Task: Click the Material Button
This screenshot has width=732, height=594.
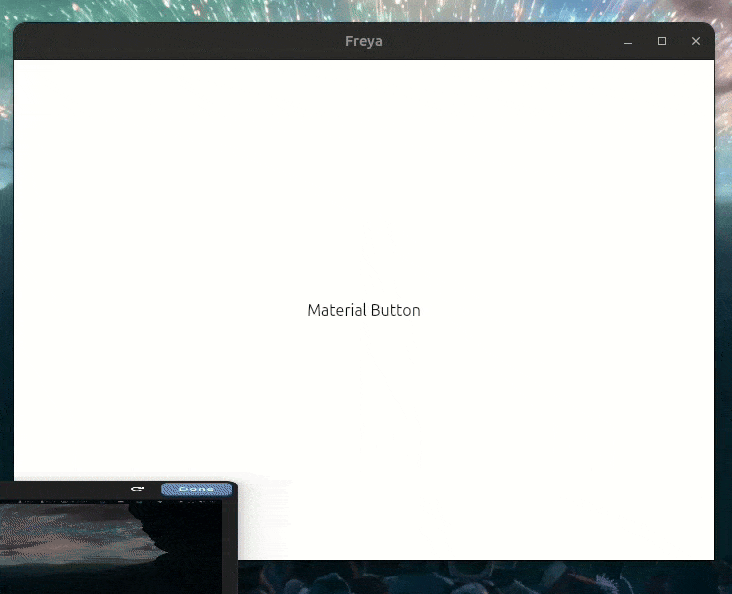Action: click(x=364, y=310)
